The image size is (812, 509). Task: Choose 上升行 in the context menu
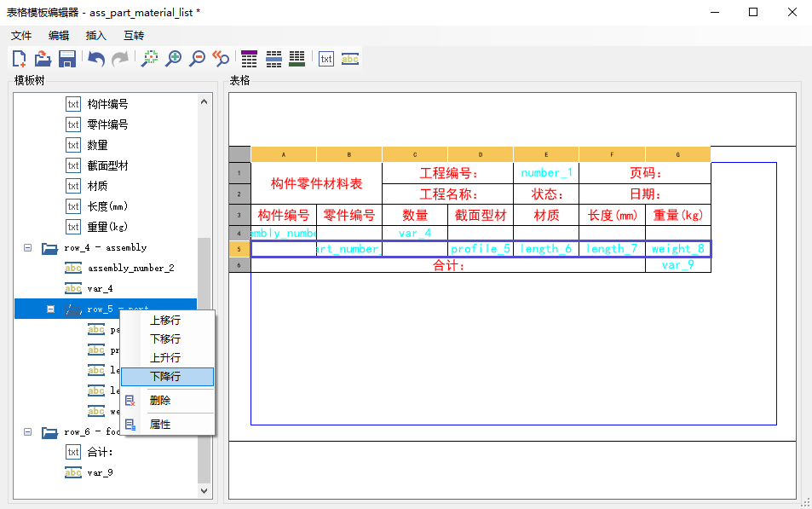(x=167, y=357)
